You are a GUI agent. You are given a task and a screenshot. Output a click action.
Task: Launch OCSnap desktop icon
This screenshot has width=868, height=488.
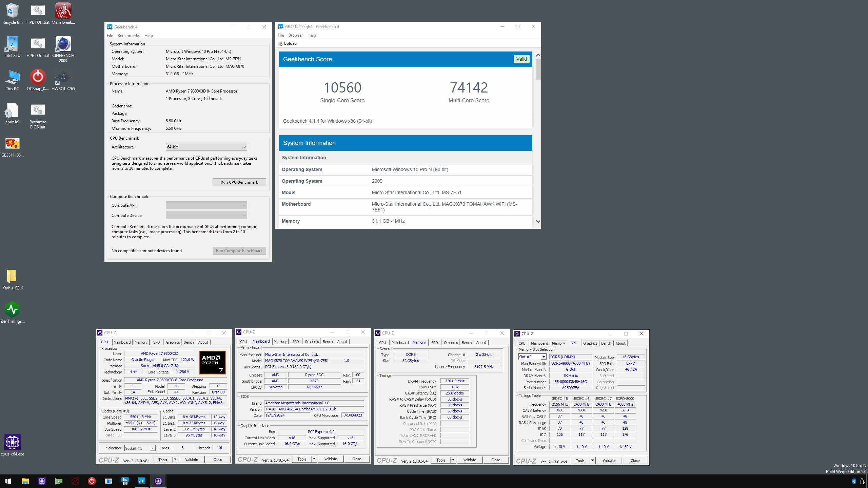point(38,80)
